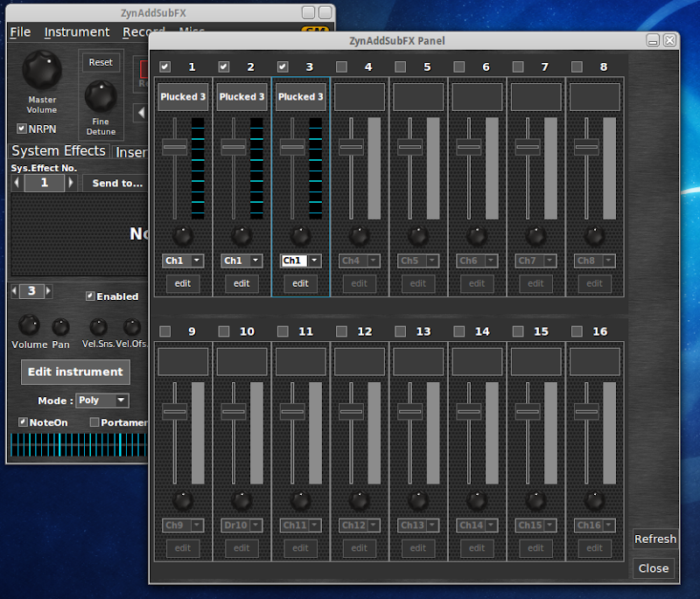700x599 pixels.
Task: Click the Plucked 3 name box on part 1
Action: [x=183, y=97]
